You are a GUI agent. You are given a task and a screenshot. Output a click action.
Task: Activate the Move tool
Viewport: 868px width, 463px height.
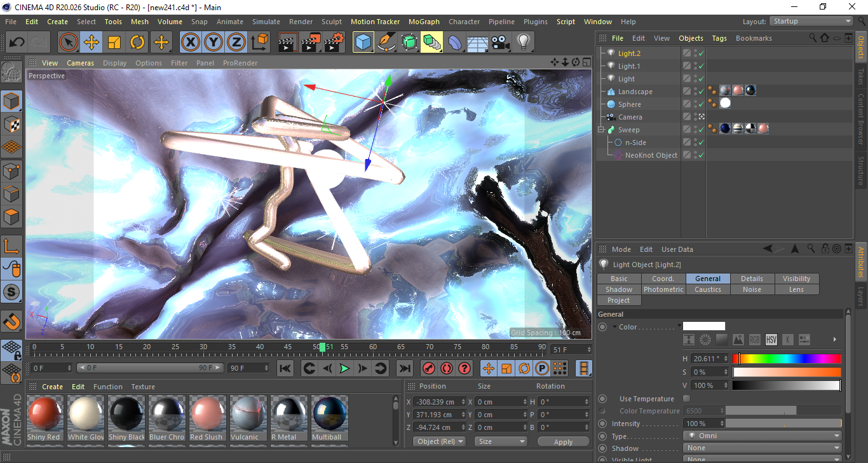pyautogui.click(x=92, y=43)
